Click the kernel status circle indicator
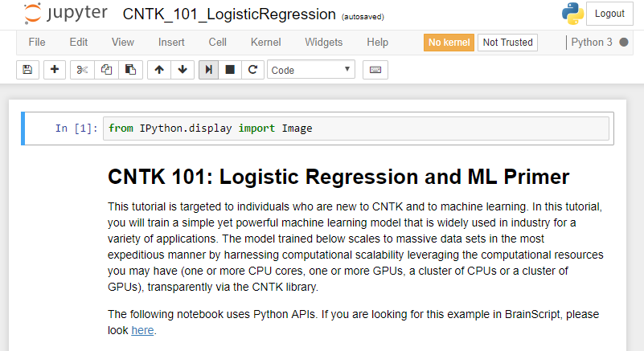This screenshot has width=644, height=351. pyautogui.click(x=624, y=43)
